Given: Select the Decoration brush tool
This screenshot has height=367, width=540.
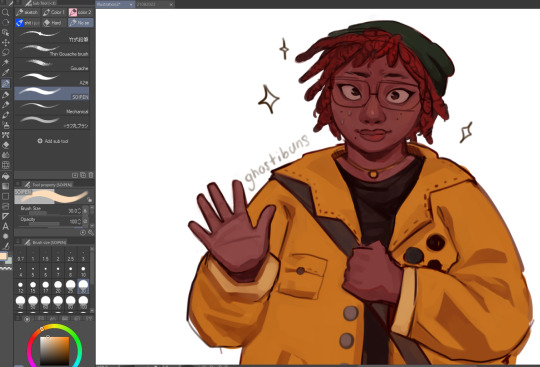Looking at the screenshot, I should click(x=6, y=135).
